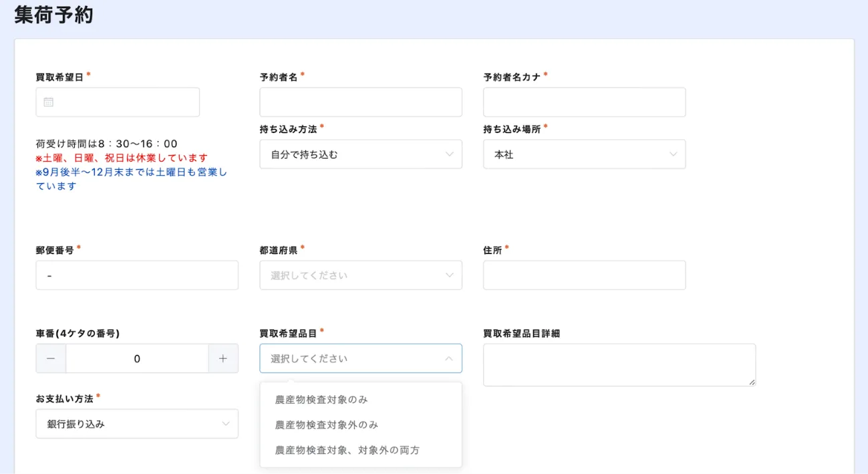The height and width of the screenshot is (474, 868).
Task: Click the 郵便番号 input field
Action: point(136,275)
